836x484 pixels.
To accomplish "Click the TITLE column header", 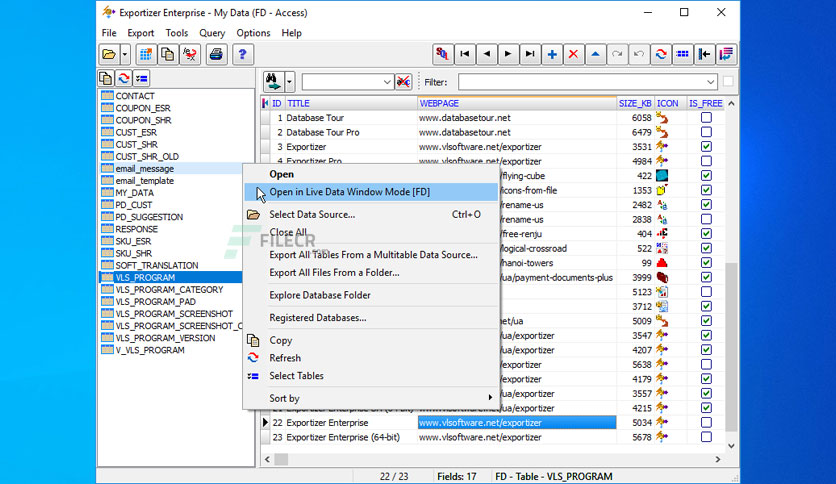I will pos(351,103).
